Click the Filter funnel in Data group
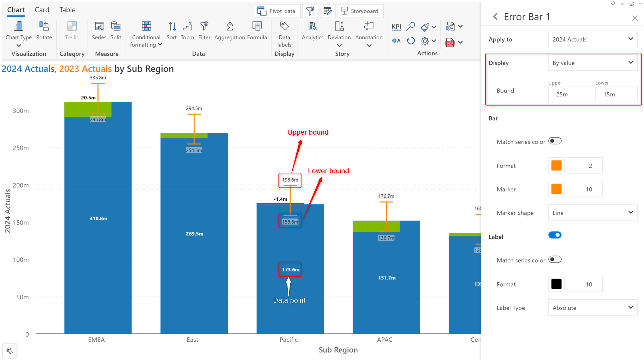The height and width of the screenshot is (362, 644). click(204, 26)
